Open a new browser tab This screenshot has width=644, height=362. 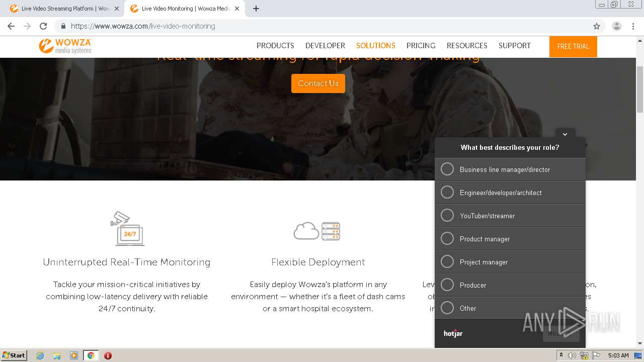(256, 9)
